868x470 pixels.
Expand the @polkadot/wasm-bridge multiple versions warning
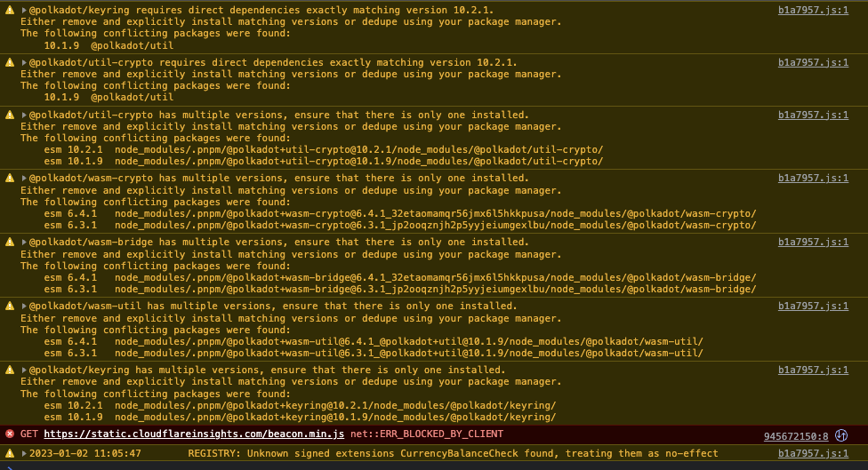click(24, 243)
